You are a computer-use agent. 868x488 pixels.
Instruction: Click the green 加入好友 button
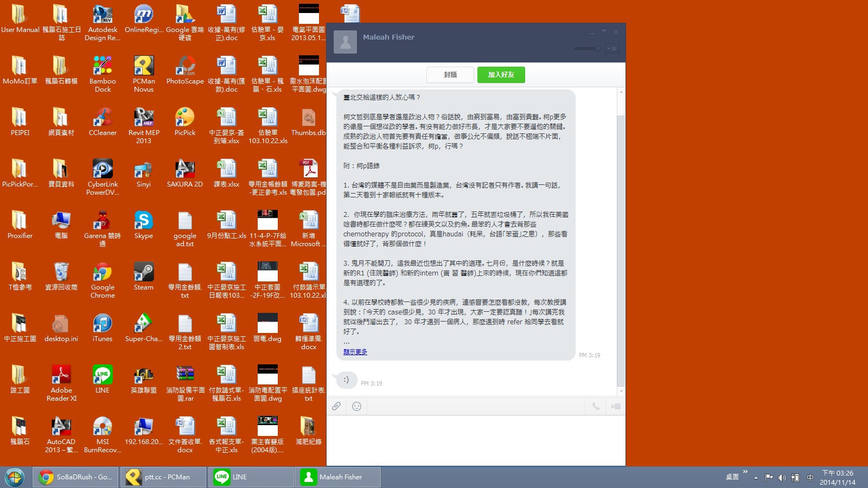501,75
